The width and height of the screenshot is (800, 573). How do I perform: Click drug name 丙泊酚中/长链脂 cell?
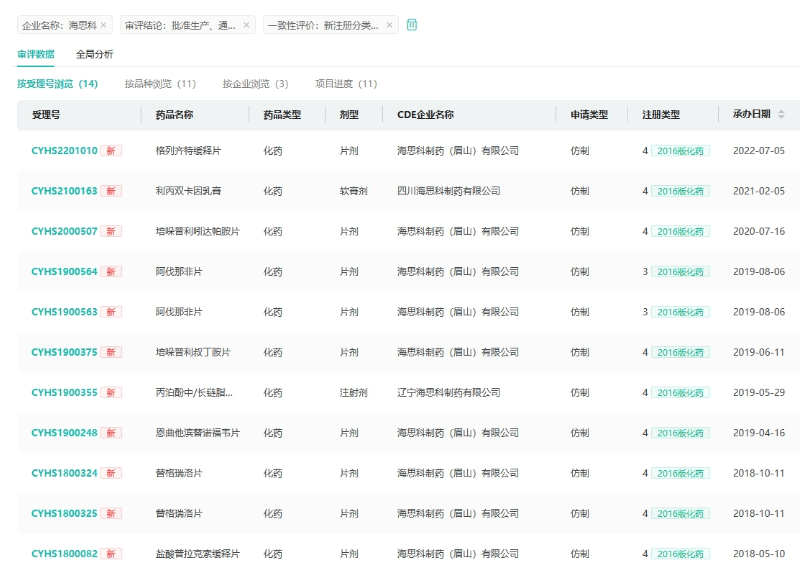point(197,393)
